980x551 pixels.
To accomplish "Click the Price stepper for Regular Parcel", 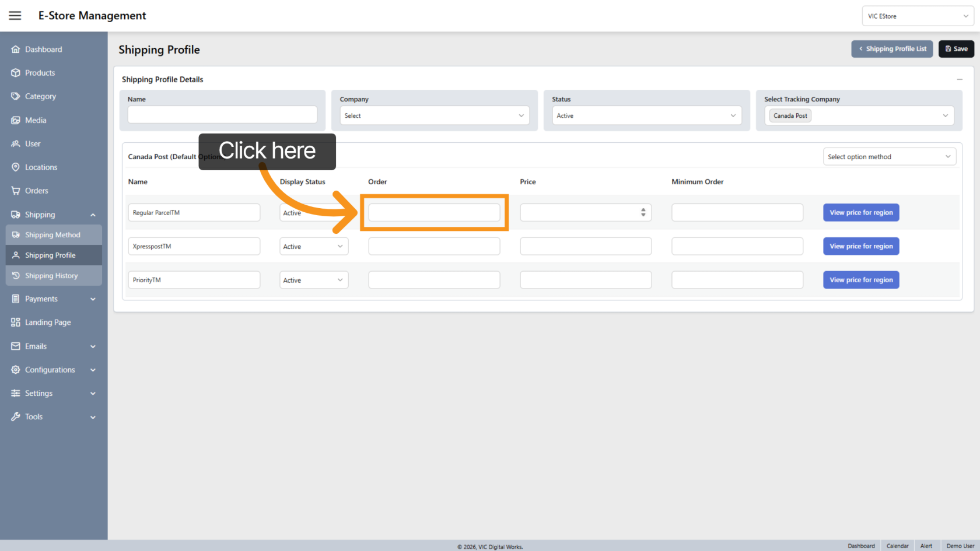I will coord(643,212).
